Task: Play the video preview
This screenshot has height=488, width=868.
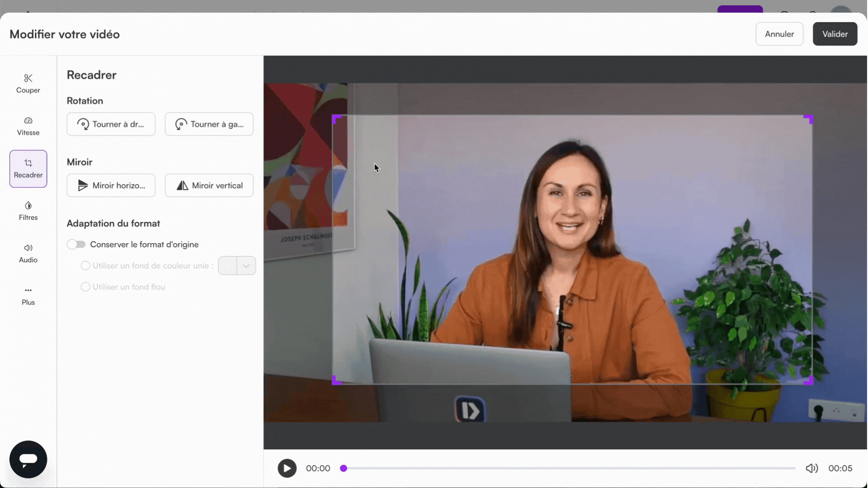Action: tap(287, 468)
